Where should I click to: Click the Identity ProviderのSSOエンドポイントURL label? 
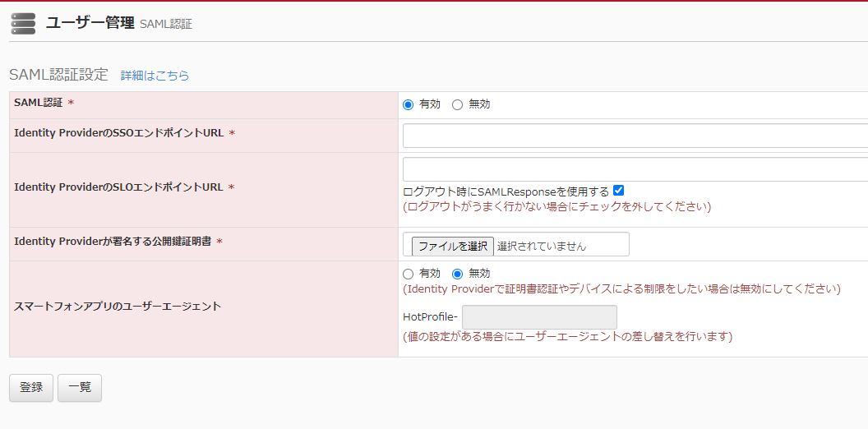(x=119, y=133)
